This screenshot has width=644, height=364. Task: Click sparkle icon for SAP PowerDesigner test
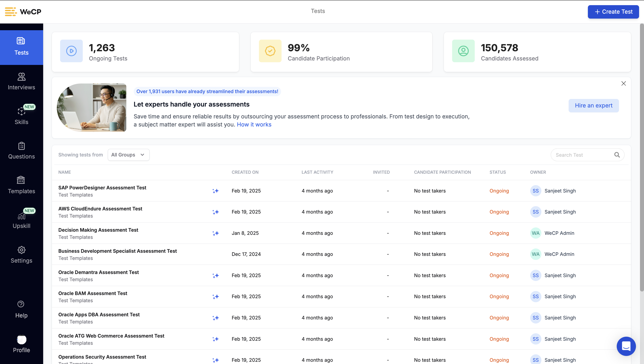point(216,191)
